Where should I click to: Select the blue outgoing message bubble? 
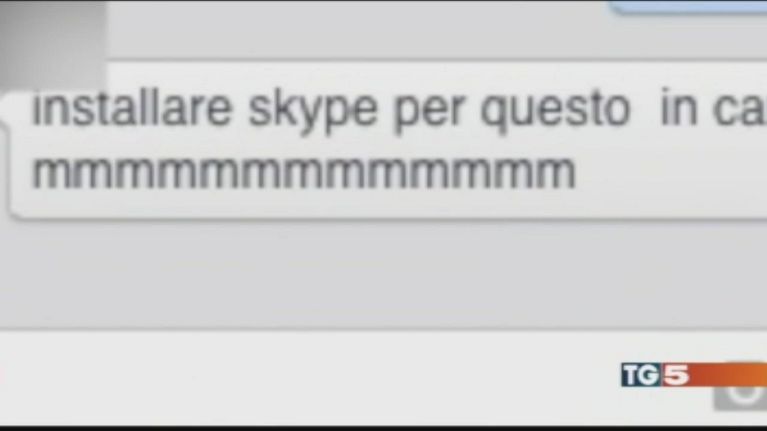[690, 6]
